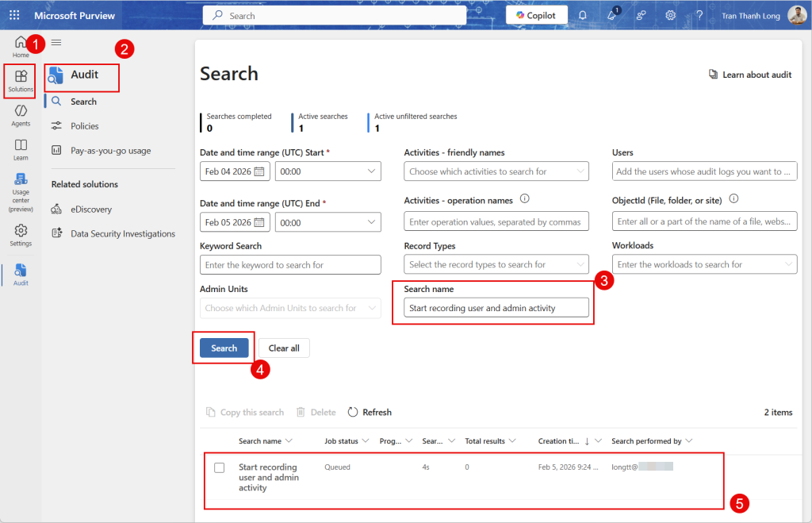The height and width of the screenshot is (523, 812).
Task: Expand the Record Types dropdown
Action: pyautogui.click(x=496, y=264)
